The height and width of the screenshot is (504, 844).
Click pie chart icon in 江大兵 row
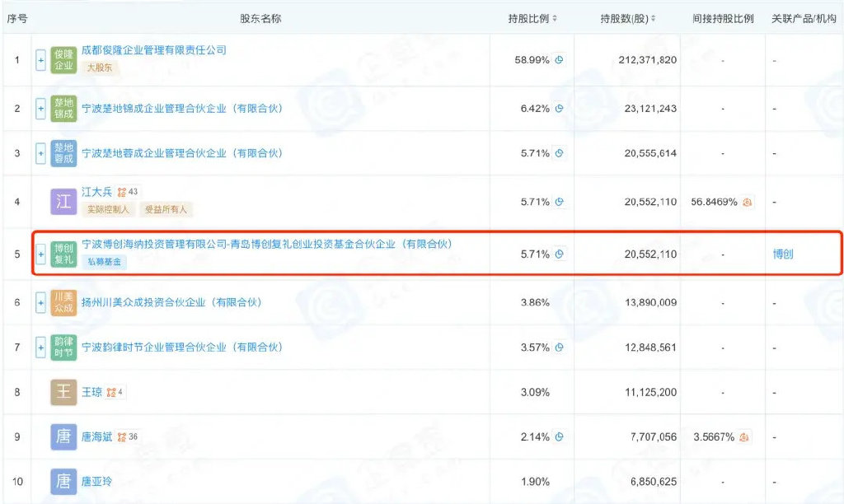[560, 202]
